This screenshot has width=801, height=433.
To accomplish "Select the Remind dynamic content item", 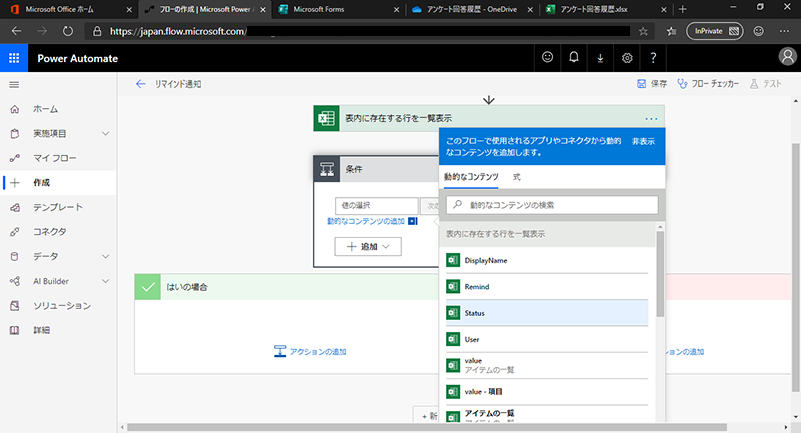I will click(x=547, y=286).
